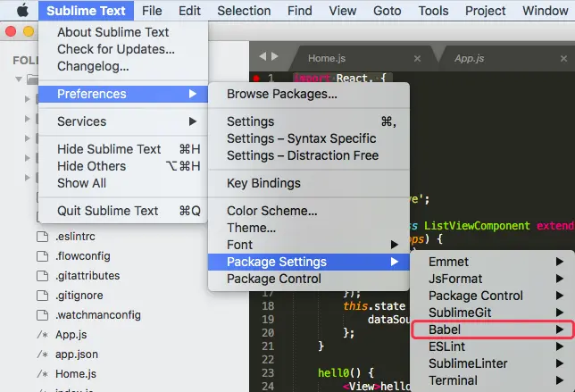The width and height of the screenshot is (575, 392).
Task: Choose About Sublime Text
Action: click(x=123, y=32)
